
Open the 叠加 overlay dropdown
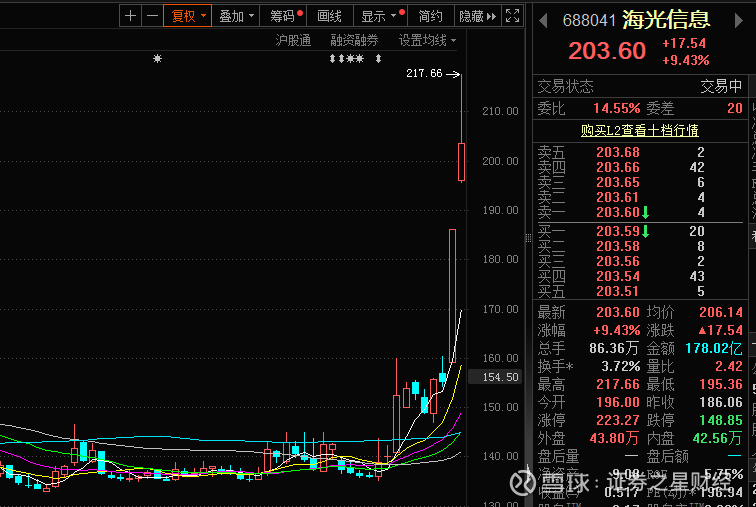pyautogui.click(x=236, y=16)
